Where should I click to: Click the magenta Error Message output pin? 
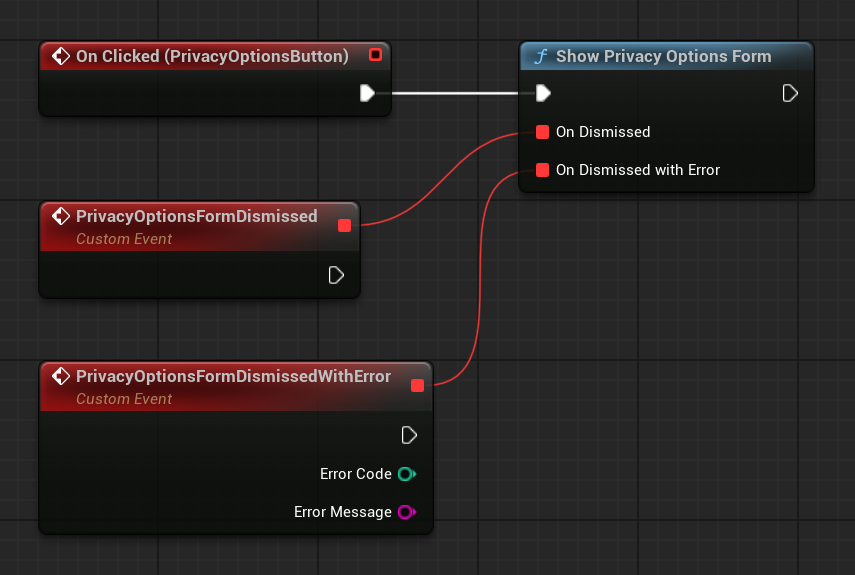pos(406,512)
